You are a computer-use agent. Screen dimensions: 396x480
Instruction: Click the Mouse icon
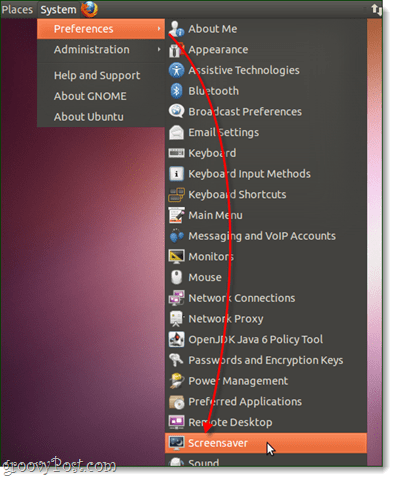[176, 277]
